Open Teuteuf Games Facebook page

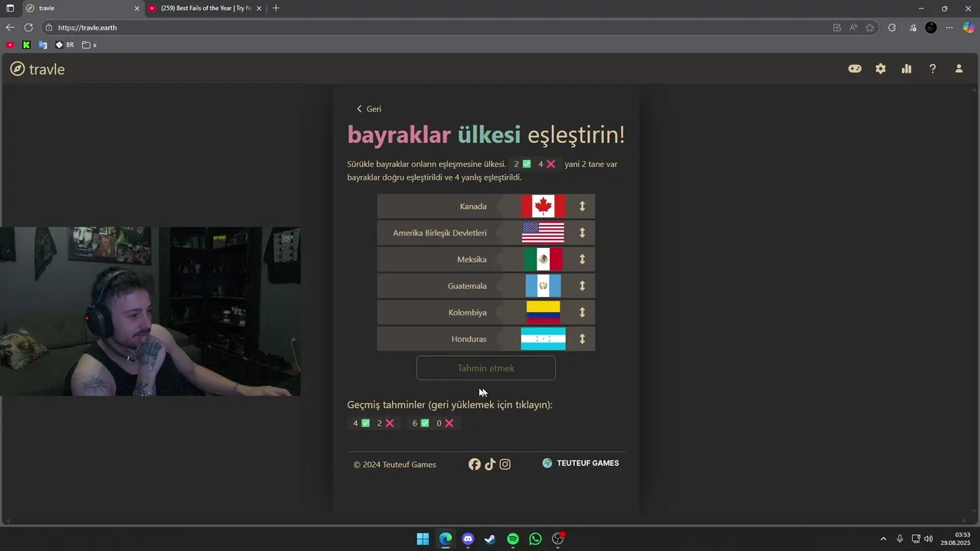475,465
